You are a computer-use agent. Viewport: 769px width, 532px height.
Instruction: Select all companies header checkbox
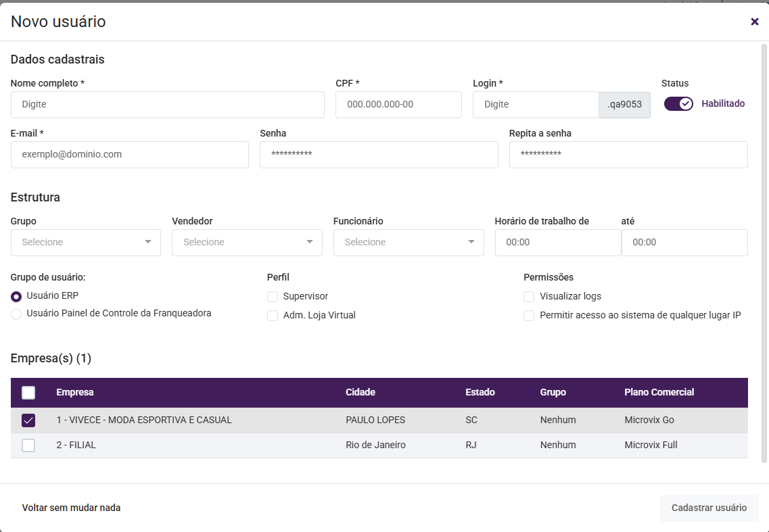click(28, 393)
